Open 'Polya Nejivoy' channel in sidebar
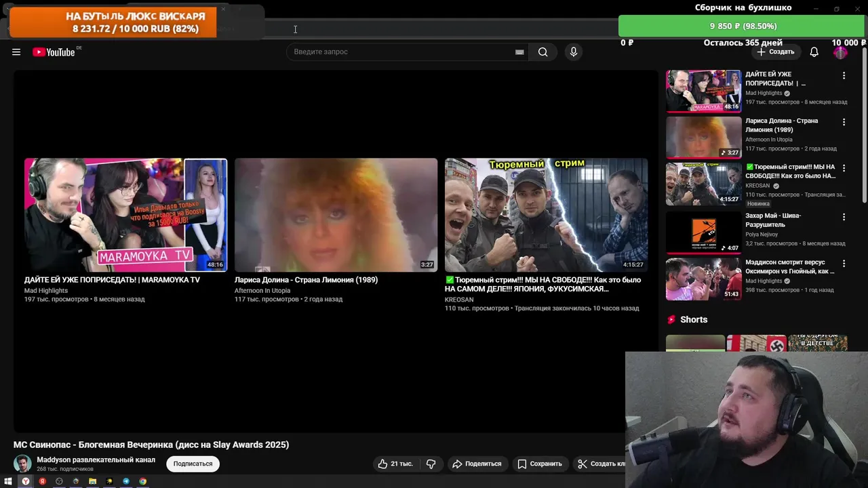The height and width of the screenshot is (488, 868). 762,235
